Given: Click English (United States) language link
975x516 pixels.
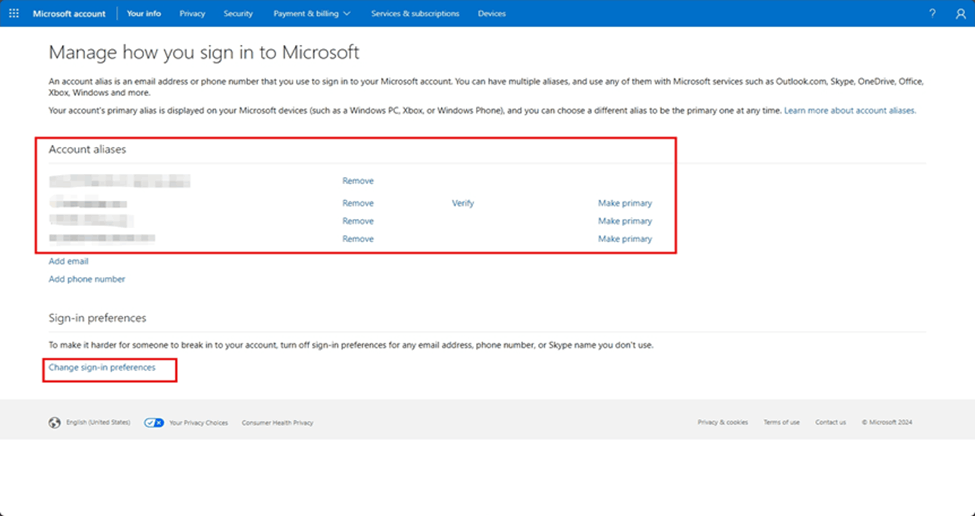Looking at the screenshot, I should coord(98,422).
